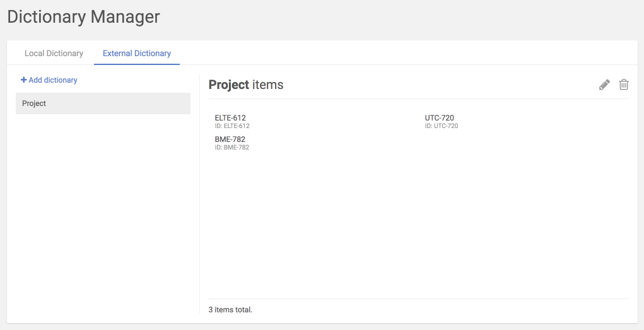Click the pencil edit icon for Project
The width and height of the screenshot is (644, 330).
(604, 85)
